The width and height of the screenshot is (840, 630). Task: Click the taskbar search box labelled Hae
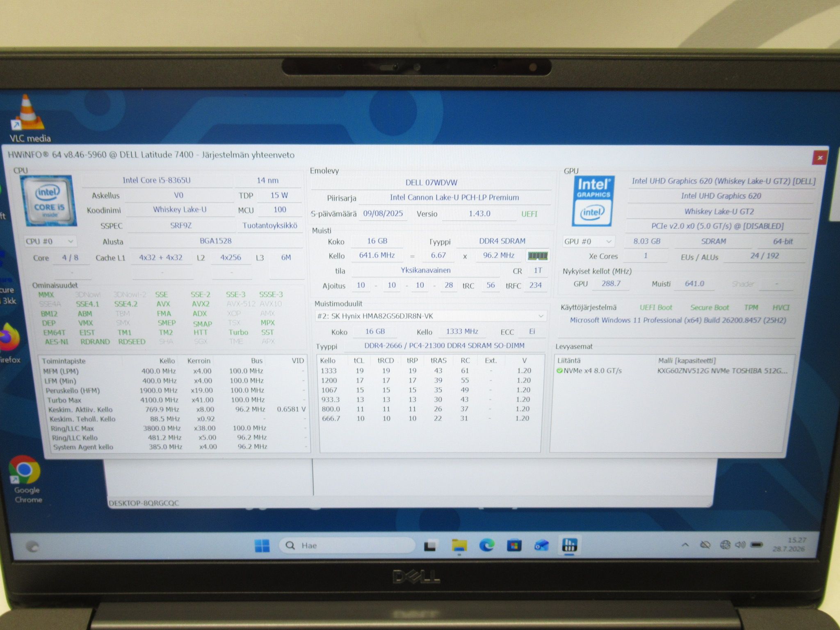pyautogui.click(x=347, y=546)
